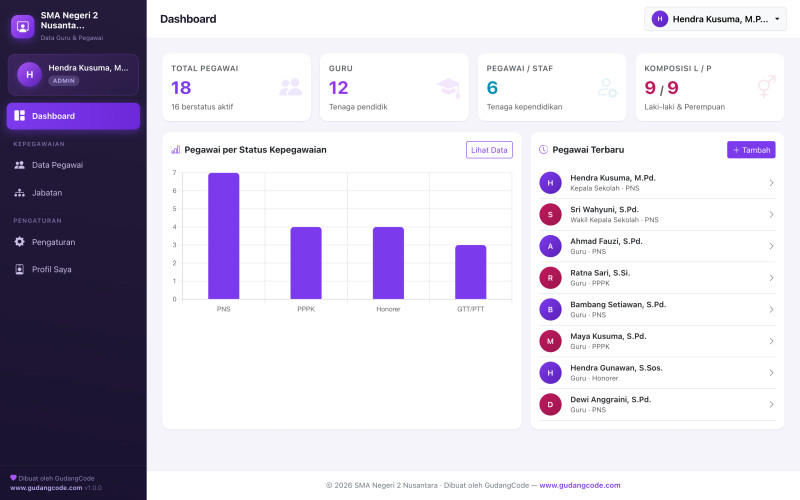Open the Jabatan menu item
Viewport: 800px width, 500px height.
pyautogui.click(x=73, y=193)
